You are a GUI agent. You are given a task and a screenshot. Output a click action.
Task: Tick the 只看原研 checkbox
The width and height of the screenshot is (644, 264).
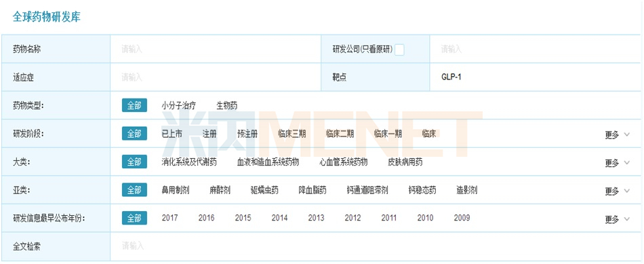pyautogui.click(x=399, y=50)
